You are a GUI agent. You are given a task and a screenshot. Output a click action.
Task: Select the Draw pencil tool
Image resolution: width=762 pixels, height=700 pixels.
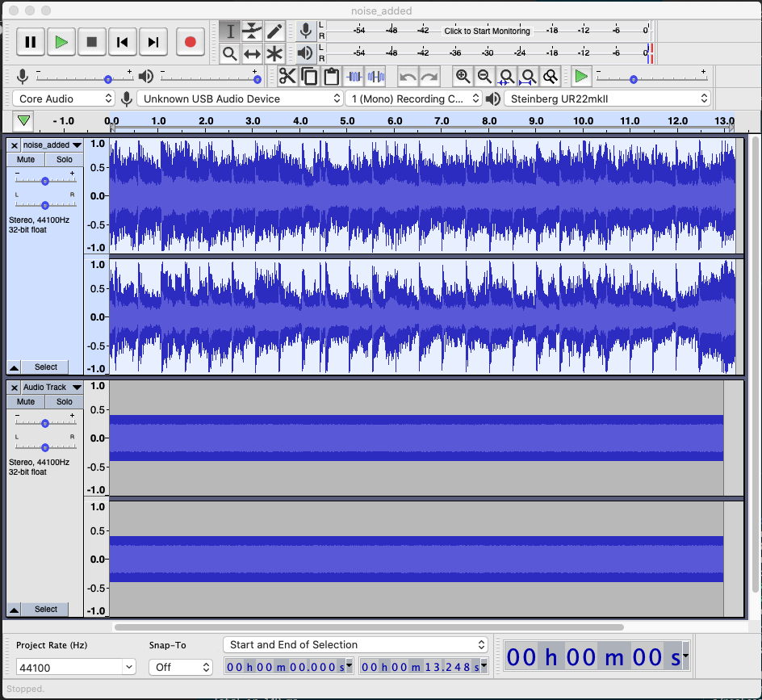(x=275, y=31)
